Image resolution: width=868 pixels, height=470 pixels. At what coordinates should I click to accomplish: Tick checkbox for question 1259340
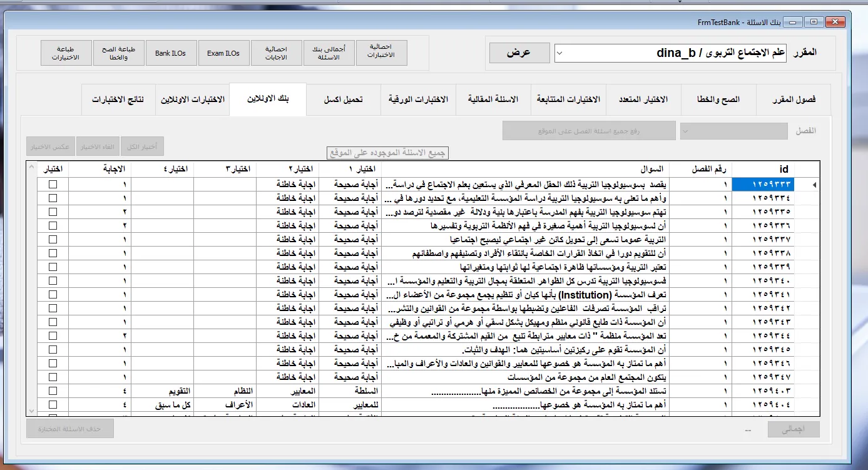pos(53,281)
